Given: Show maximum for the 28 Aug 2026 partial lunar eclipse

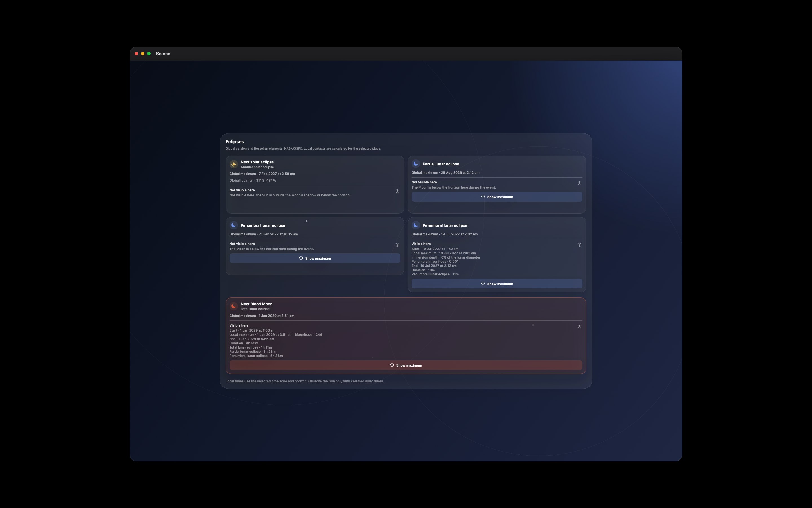Looking at the screenshot, I should (497, 197).
